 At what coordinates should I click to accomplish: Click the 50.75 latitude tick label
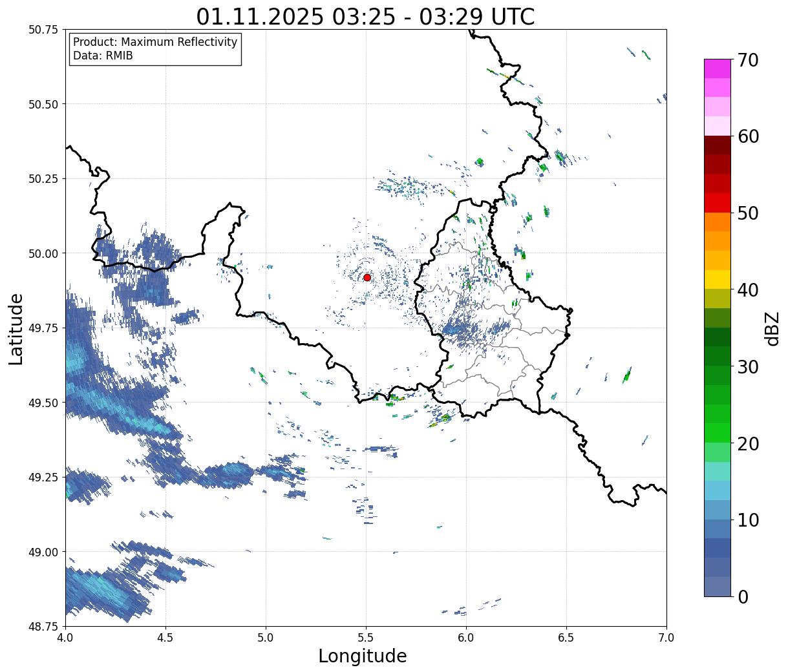pos(43,29)
